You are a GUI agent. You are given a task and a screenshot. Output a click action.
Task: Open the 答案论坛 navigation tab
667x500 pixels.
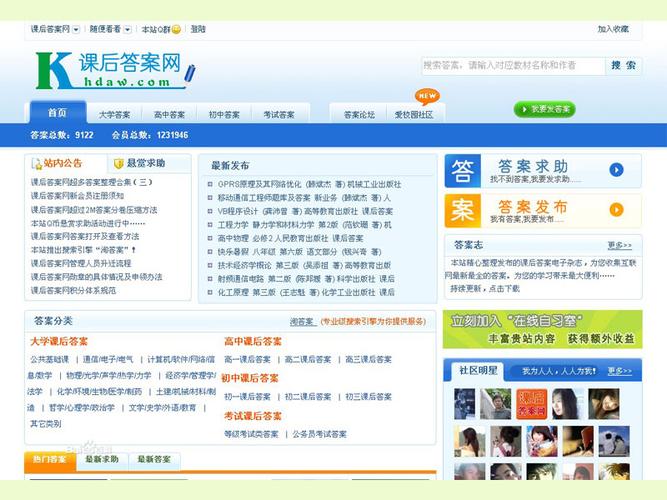[x=359, y=115]
